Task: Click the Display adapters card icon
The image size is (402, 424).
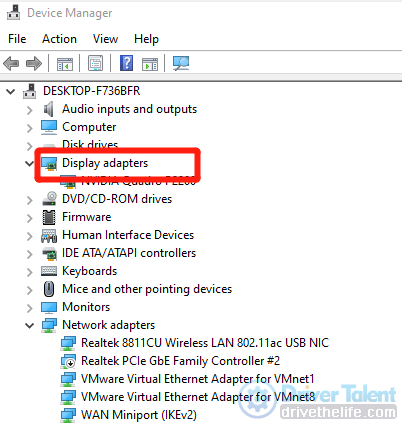Action: (49, 163)
